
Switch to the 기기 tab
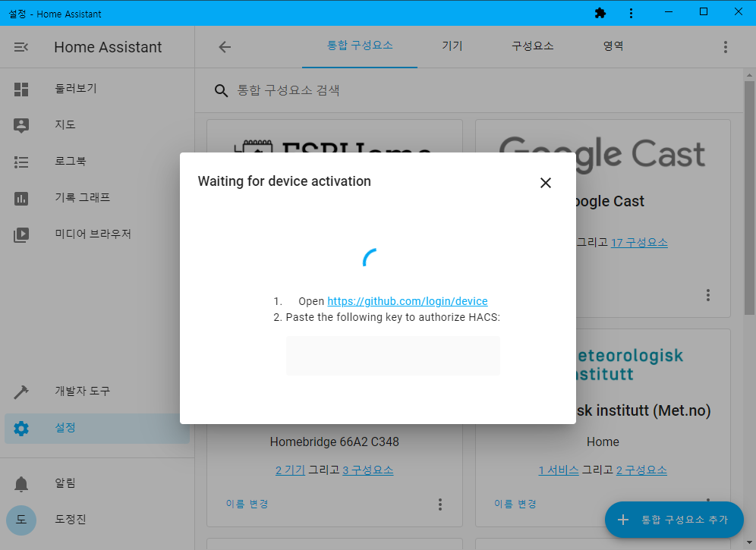point(452,46)
